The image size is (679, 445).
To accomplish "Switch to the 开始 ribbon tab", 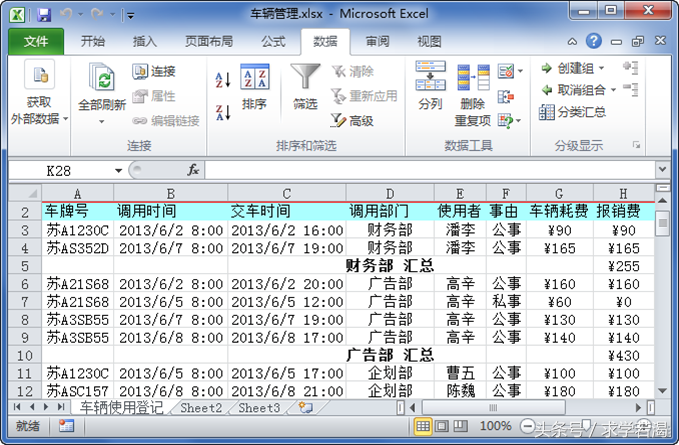I will (93, 42).
